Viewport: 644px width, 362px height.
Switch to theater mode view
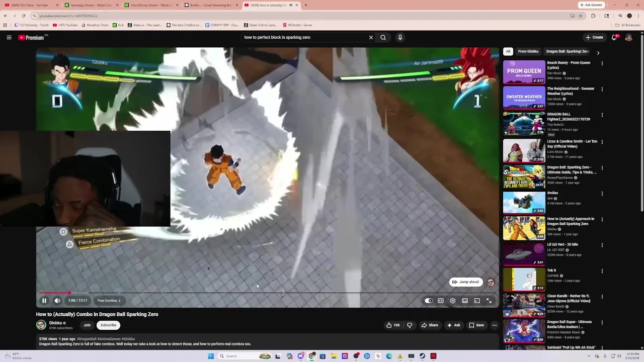tap(465, 301)
